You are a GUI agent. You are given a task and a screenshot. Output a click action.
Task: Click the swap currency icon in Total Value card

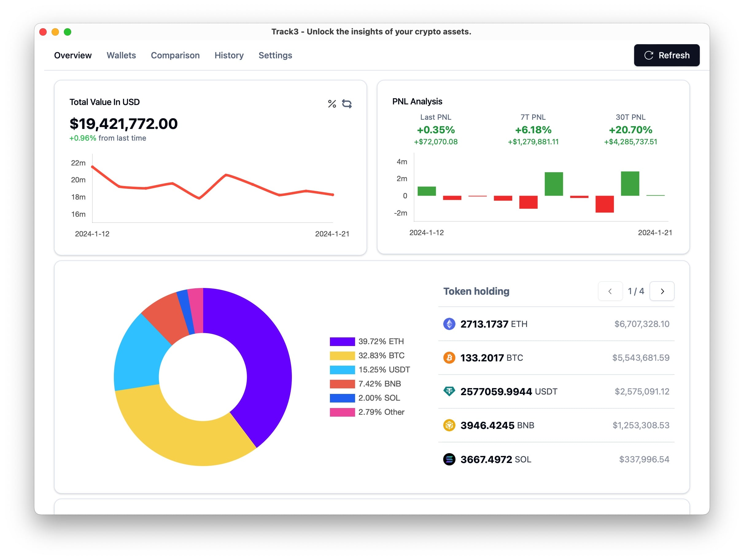[347, 104]
